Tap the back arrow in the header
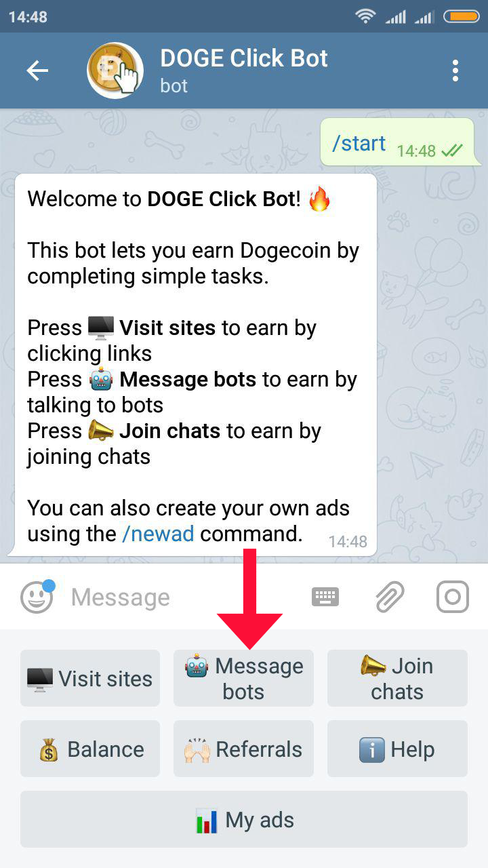 [x=37, y=70]
